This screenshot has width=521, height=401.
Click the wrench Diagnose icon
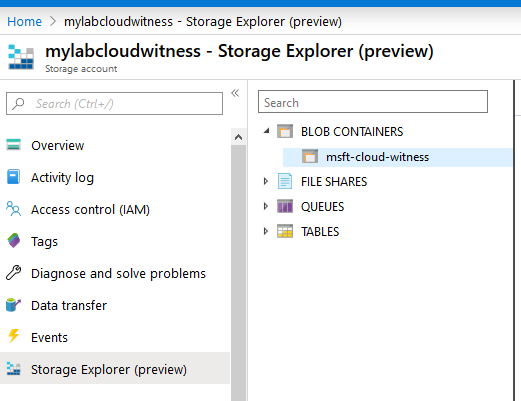pos(14,273)
